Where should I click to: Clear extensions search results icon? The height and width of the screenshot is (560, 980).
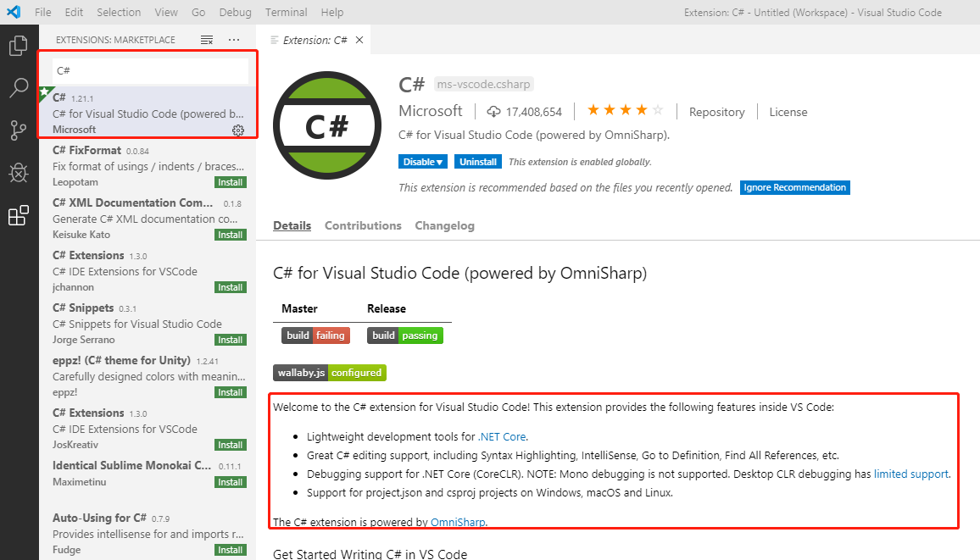(x=207, y=40)
